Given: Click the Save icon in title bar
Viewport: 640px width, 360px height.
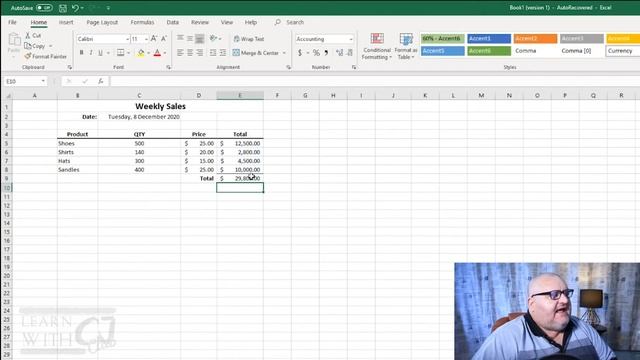Looking at the screenshot, I should pyautogui.click(x=62, y=8).
